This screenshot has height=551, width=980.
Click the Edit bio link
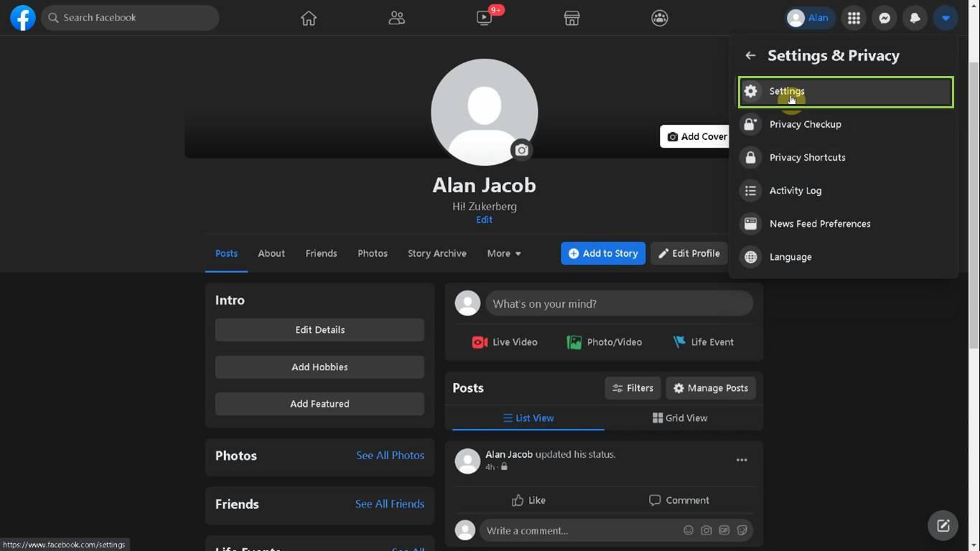(484, 220)
